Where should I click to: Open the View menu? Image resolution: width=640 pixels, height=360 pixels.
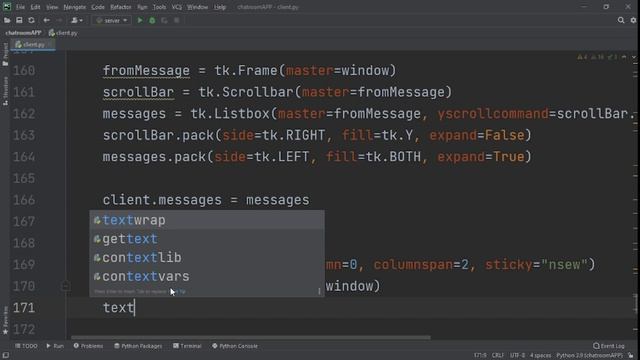point(52,7)
